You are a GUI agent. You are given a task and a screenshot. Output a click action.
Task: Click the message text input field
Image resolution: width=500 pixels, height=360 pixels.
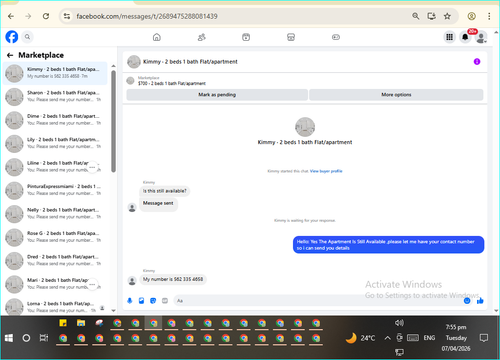[318, 301]
